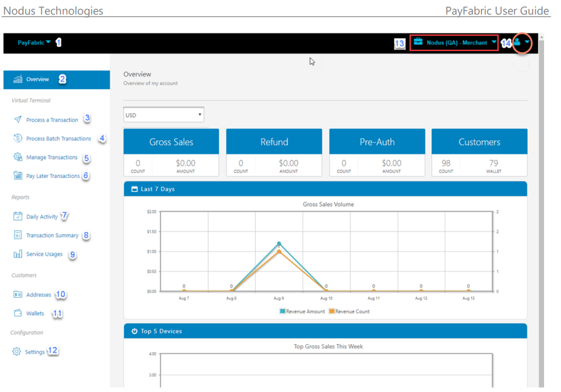This screenshot has width=561, height=392.
Task: Open the user profile menu
Action: click(521, 42)
